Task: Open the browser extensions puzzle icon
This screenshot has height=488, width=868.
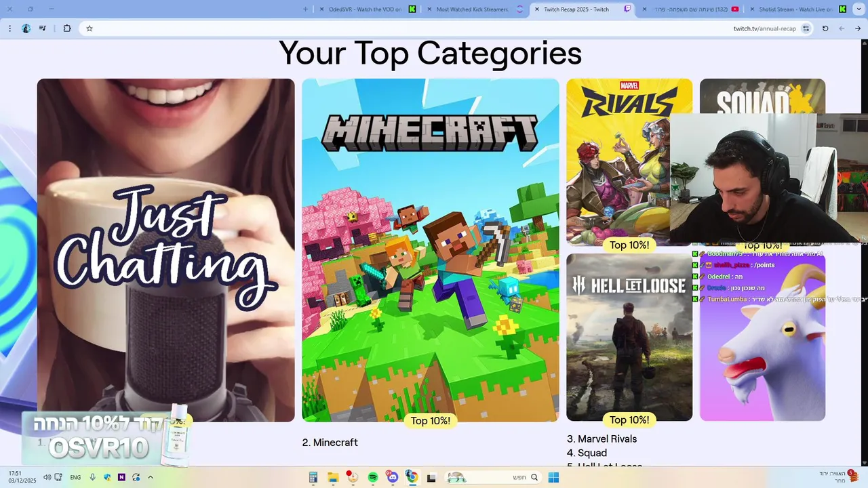Action: pos(67,28)
